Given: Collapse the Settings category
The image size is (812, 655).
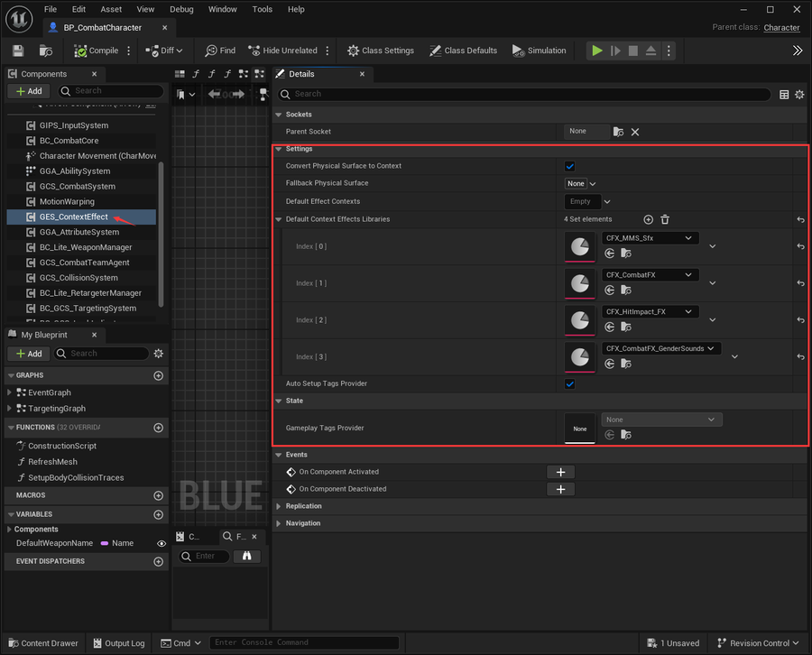Looking at the screenshot, I should pyautogui.click(x=279, y=149).
